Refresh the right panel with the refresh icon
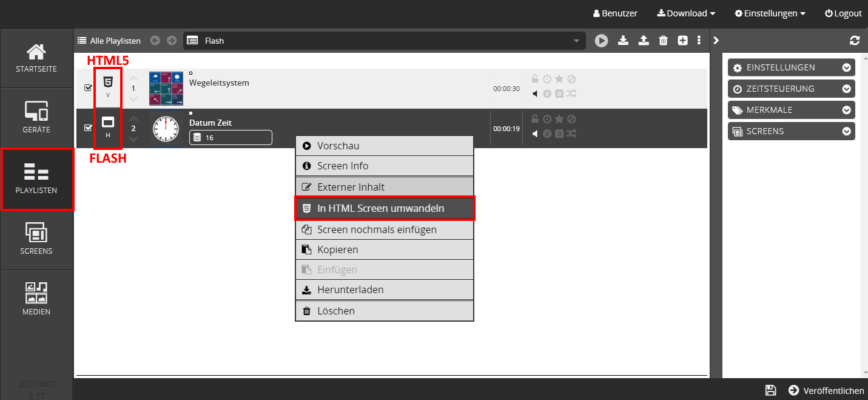The height and width of the screenshot is (400, 868). tap(855, 41)
